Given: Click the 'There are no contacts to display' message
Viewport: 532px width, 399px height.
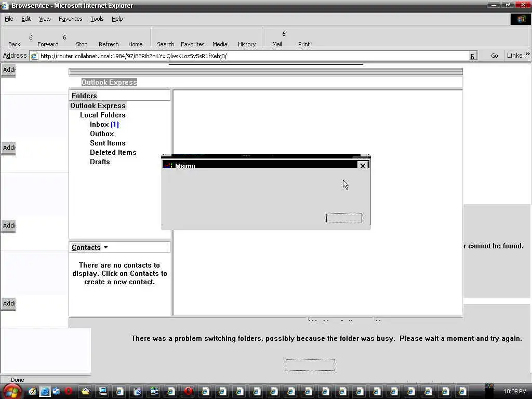Looking at the screenshot, I should pos(119,273).
